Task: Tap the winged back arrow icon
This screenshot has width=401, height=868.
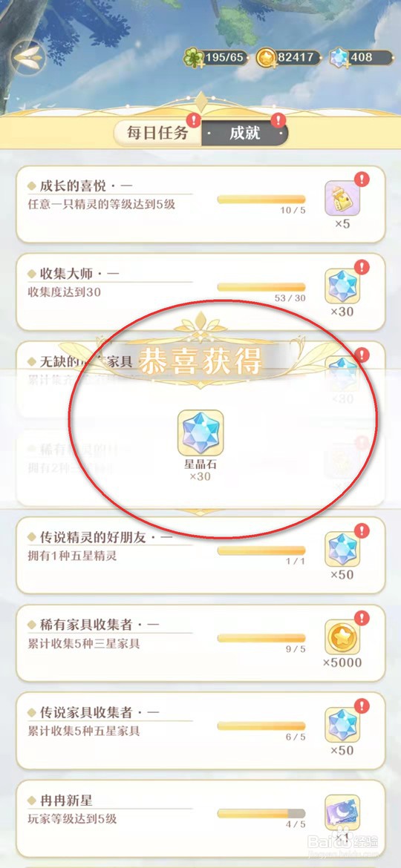Action: 29,58
